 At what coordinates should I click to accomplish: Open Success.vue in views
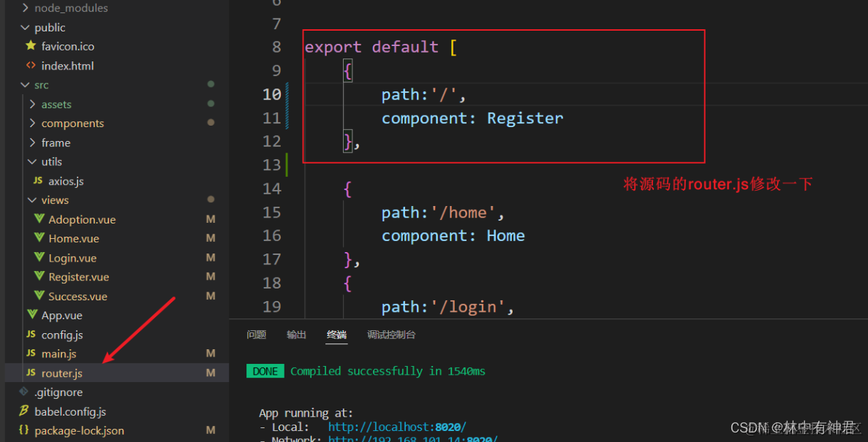[78, 297]
